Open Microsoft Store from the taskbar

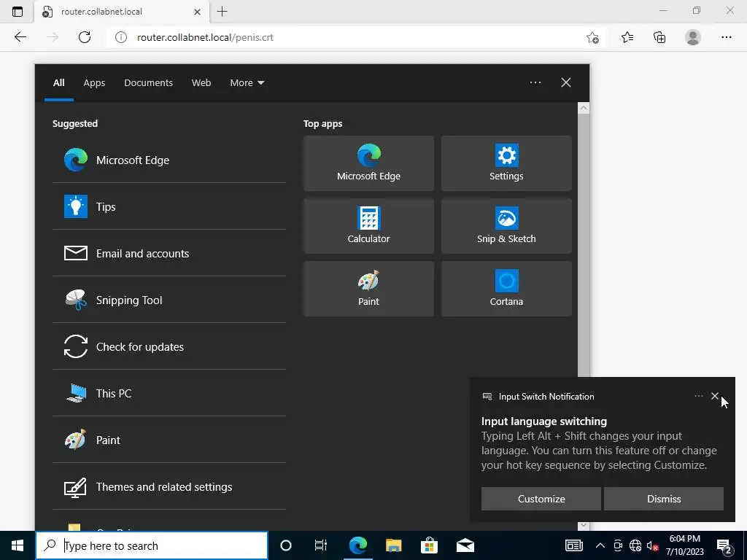(429, 545)
